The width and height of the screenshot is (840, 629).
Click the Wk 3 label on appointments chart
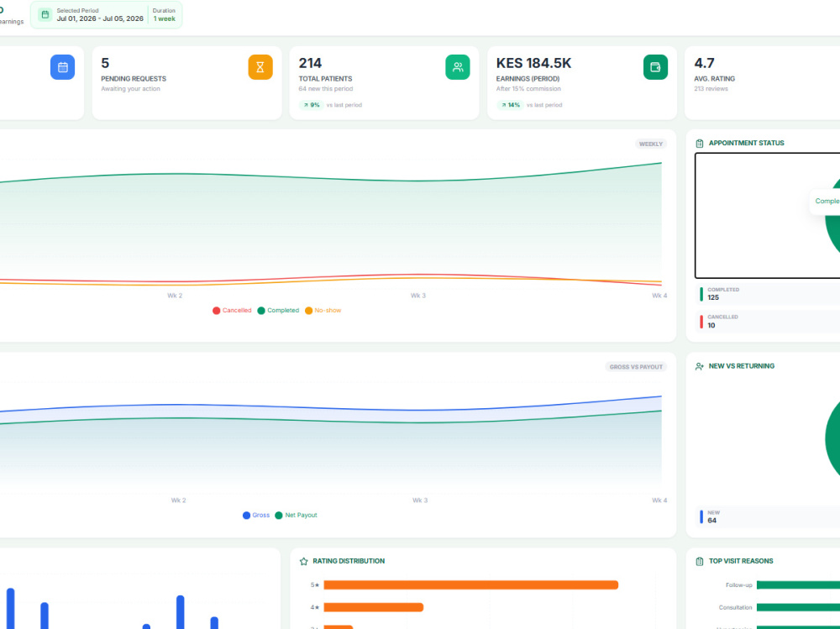[417, 296]
